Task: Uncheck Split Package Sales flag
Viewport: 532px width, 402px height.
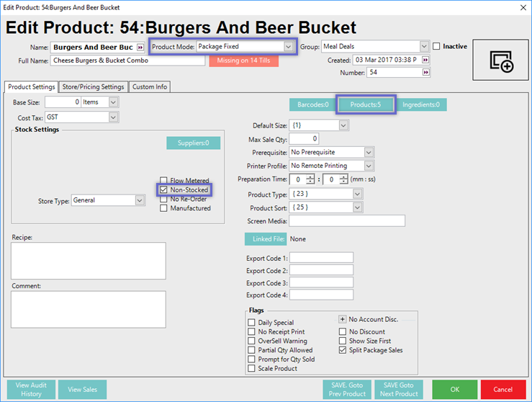Action: click(x=343, y=350)
